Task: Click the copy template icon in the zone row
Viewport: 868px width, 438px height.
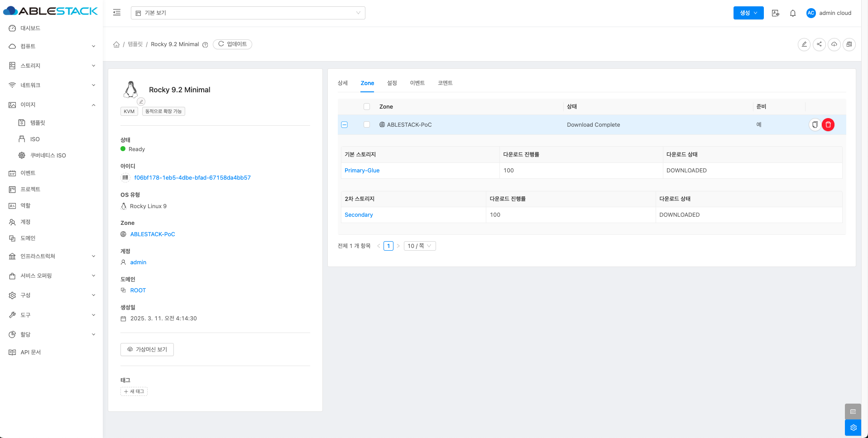Action: tap(814, 125)
